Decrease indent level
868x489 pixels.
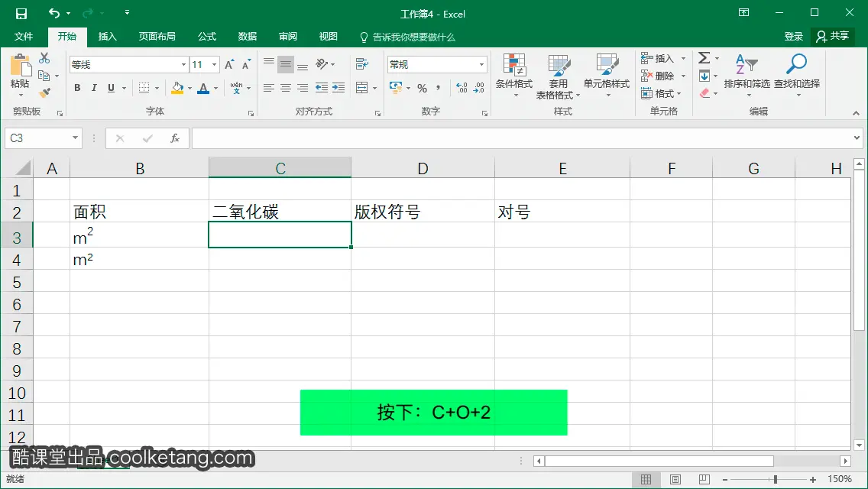[321, 88]
